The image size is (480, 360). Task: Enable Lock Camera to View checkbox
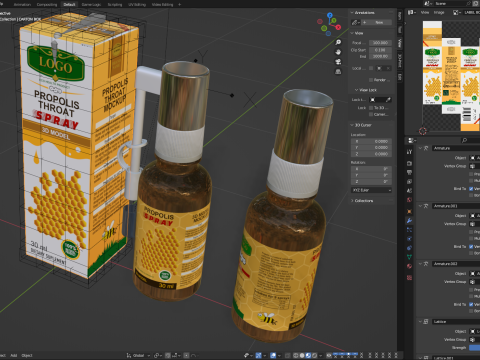[371, 114]
